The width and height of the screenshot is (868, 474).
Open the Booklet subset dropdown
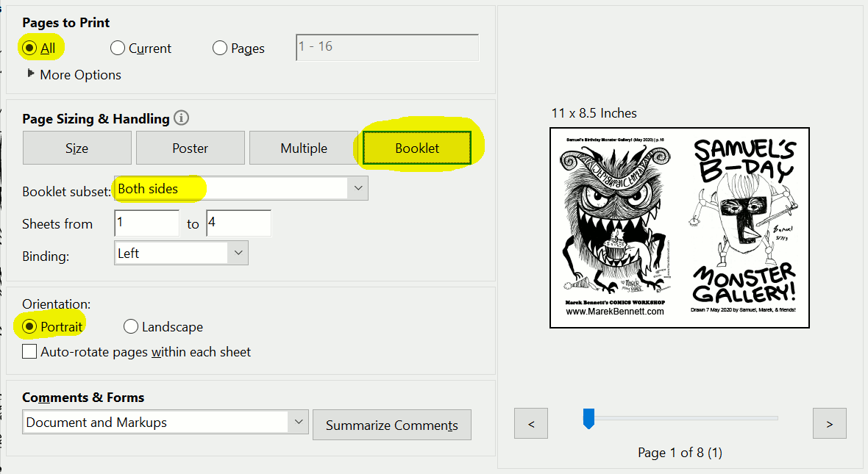[357, 189]
